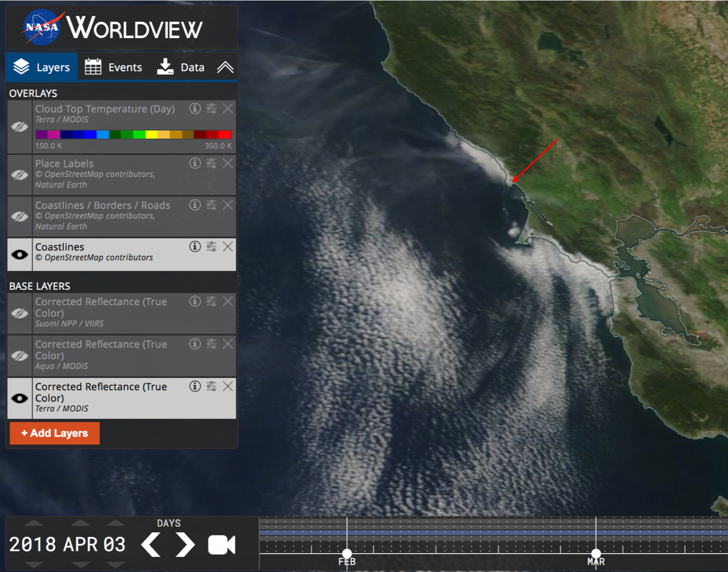Open the Events tab
Image resolution: width=728 pixels, height=572 pixels.
[x=113, y=67]
